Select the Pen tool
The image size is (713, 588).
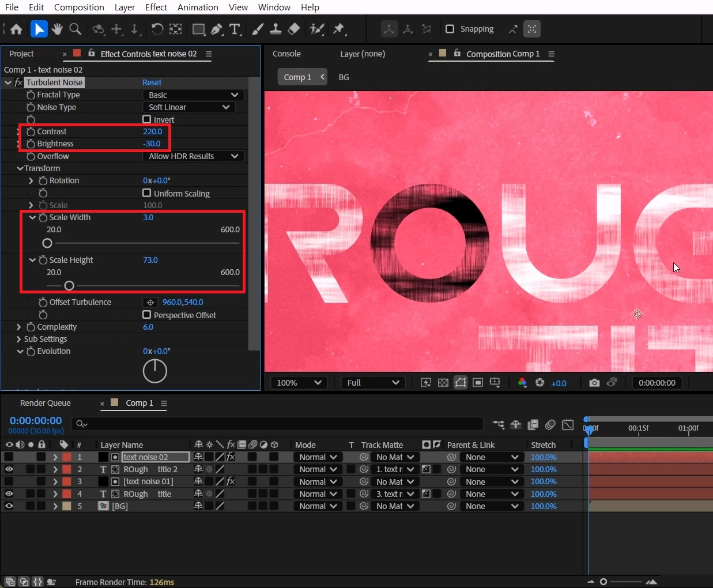point(217,29)
